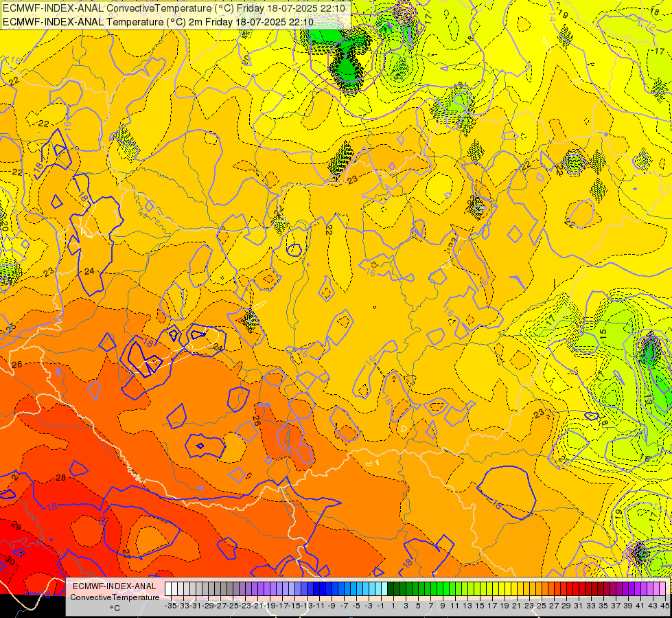Screen dimensions: 672x618
Task: Click the Temperature 2m title line
Action: (x=158, y=22)
